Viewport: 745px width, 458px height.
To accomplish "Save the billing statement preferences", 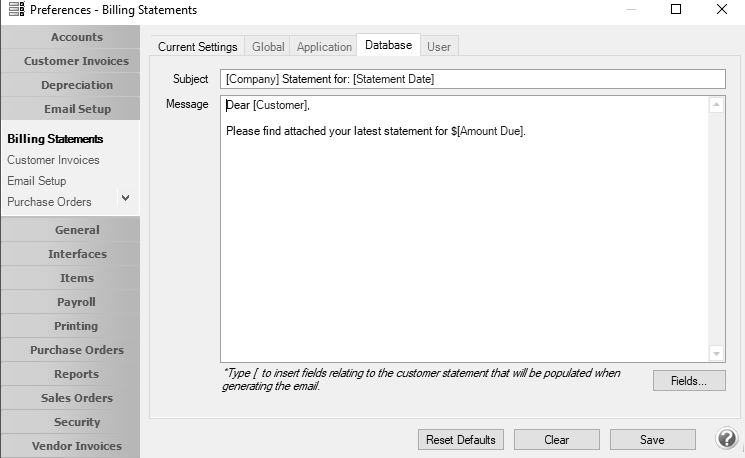I will (652, 440).
